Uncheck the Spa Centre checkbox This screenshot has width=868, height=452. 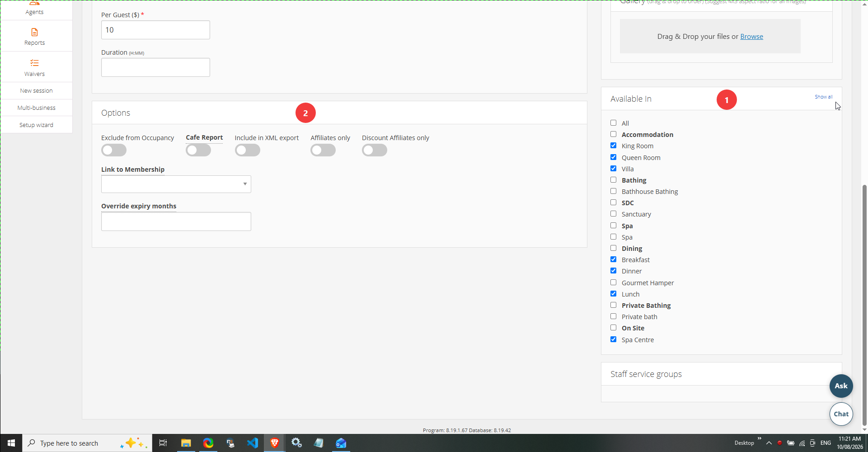613,339
